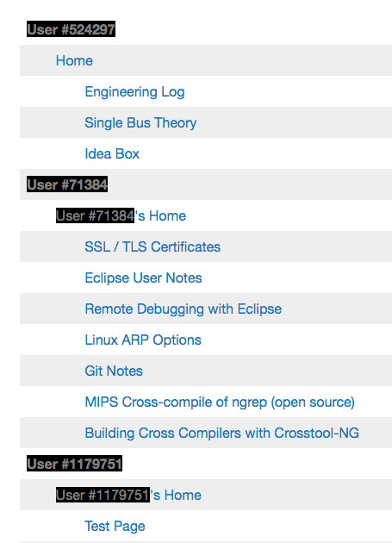The width and height of the screenshot is (392, 543).
Task: Open Building Cross Compilers with Crosstool-NG
Action: (222, 434)
